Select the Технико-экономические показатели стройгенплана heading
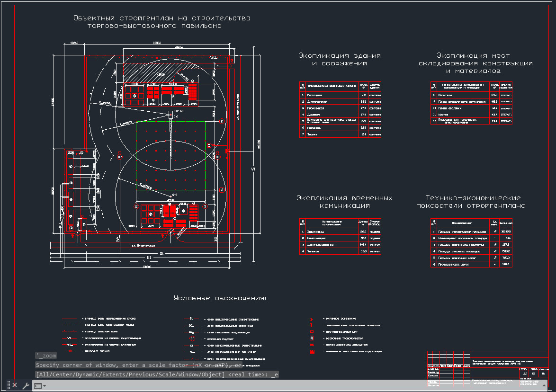 tap(471, 202)
